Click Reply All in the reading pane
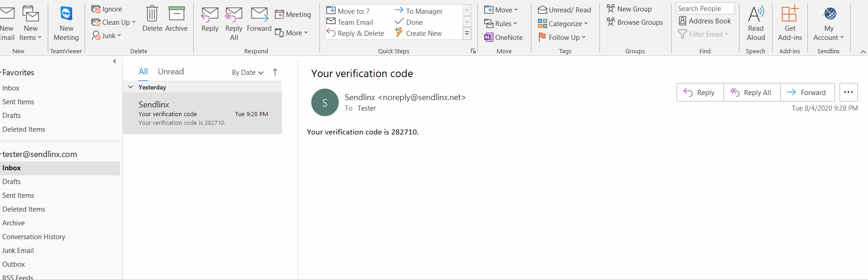Viewport: 868px width, 280px height. [x=752, y=92]
